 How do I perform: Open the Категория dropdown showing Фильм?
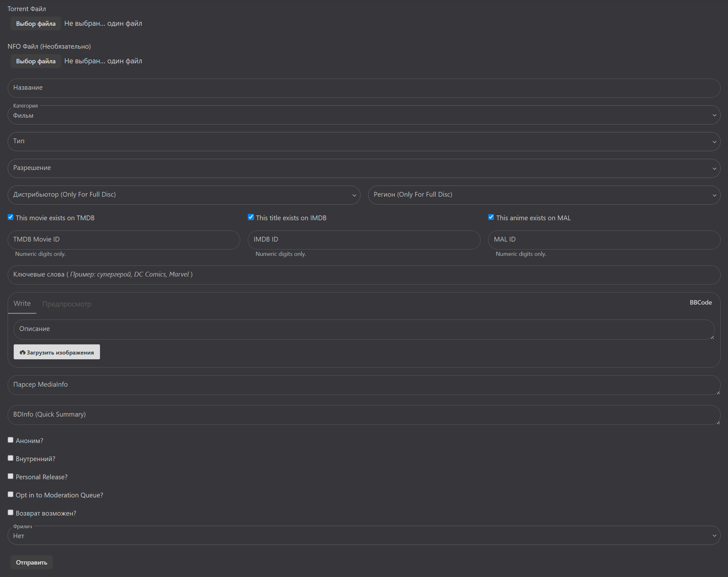click(x=364, y=116)
